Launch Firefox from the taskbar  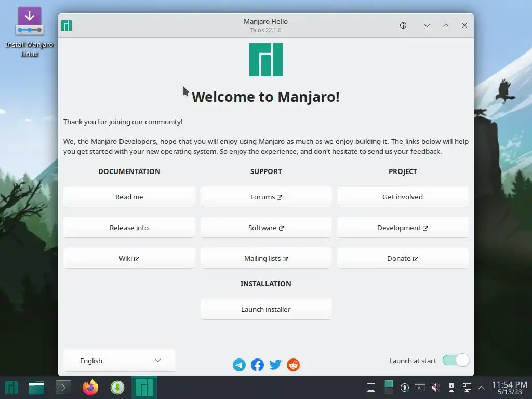click(90, 388)
